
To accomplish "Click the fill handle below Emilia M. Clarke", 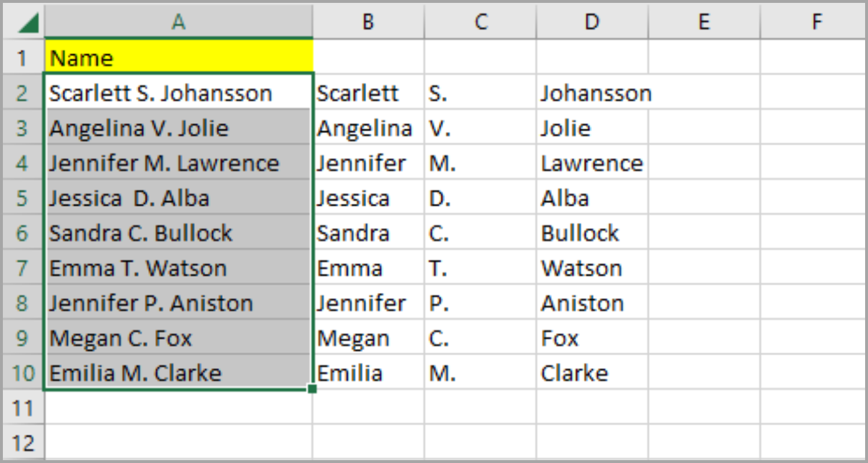I will click(x=312, y=389).
